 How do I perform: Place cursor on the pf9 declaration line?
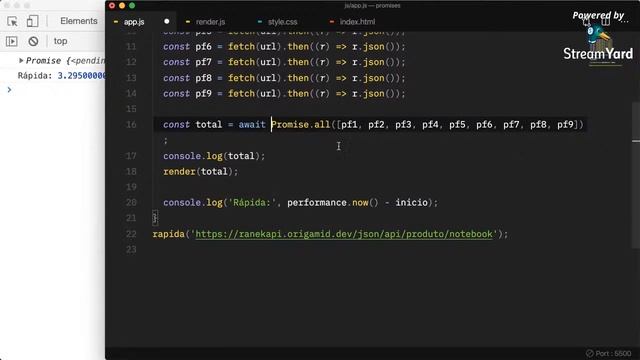[284, 93]
